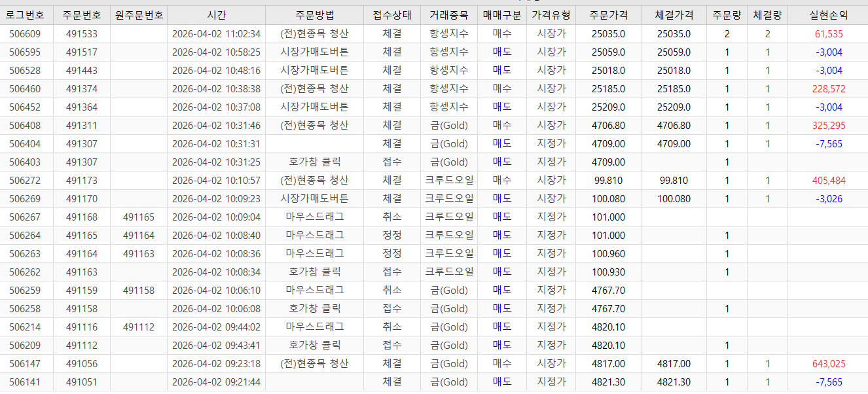Select order price 100.080 cell

[x=608, y=199]
